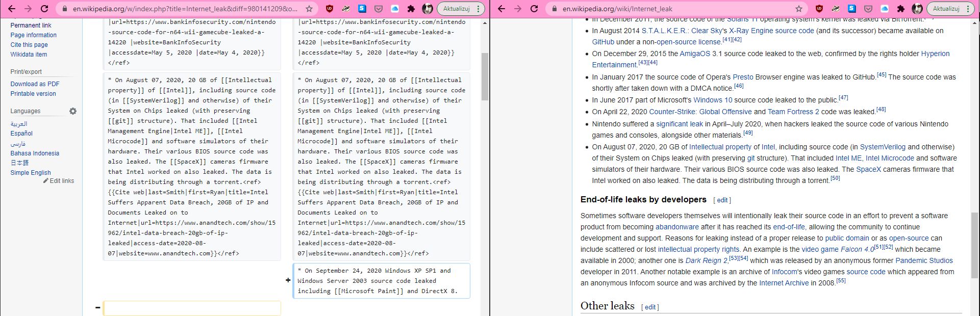Open Permanent link in sidebar
This screenshot has width=980, height=316.
click(31, 25)
